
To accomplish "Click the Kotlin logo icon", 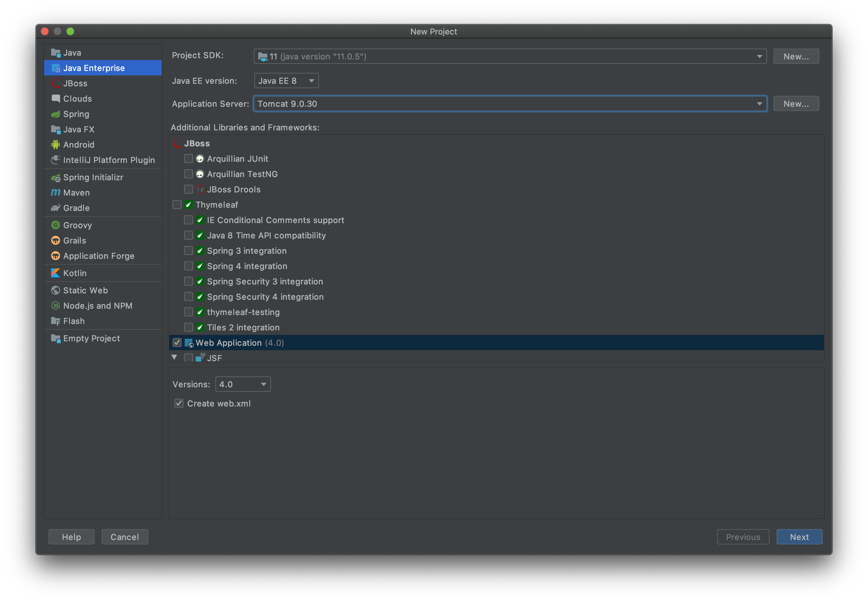I will 56,273.
